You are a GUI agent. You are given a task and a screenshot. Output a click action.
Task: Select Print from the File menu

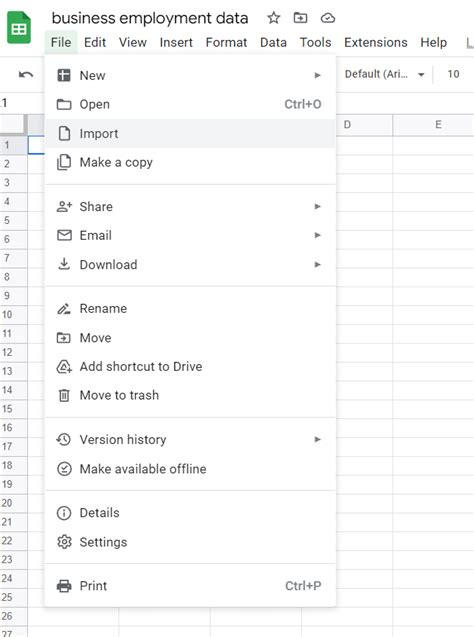pyautogui.click(x=190, y=586)
